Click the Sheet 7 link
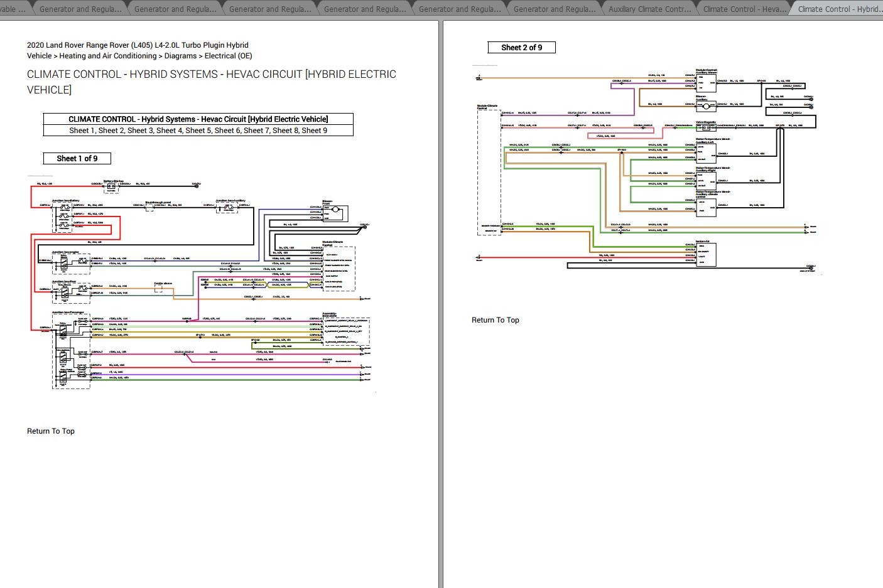The width and height of the screenshot is (883, 588). pos(256,131)
